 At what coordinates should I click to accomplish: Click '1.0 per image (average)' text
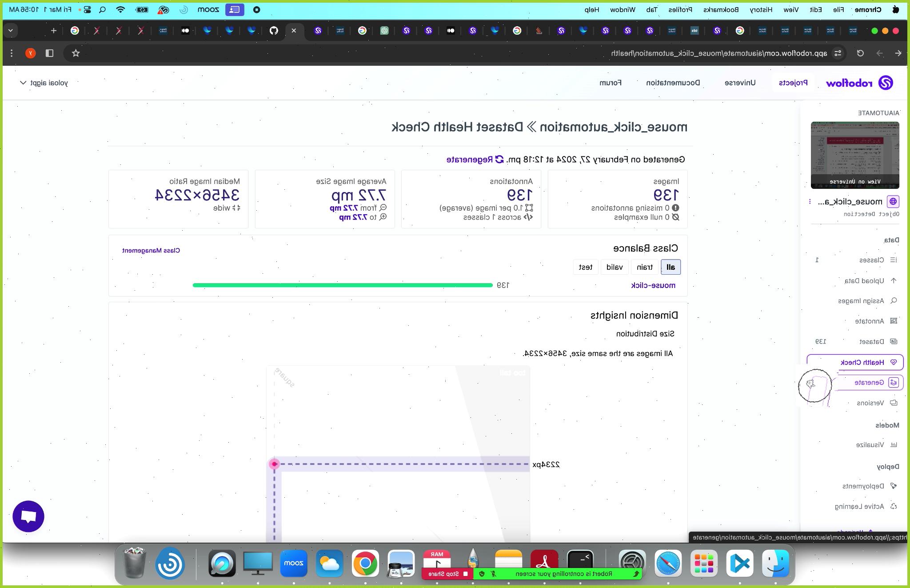482,208
